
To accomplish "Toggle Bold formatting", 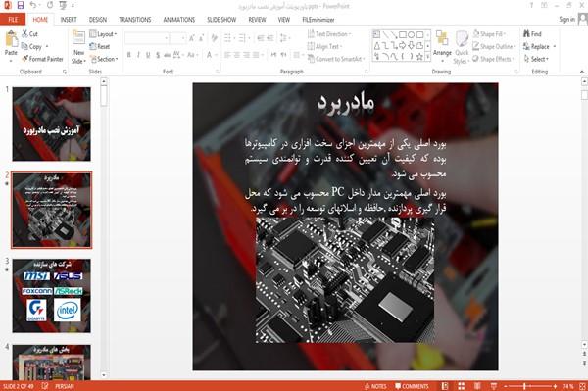I will click(129, 55).
